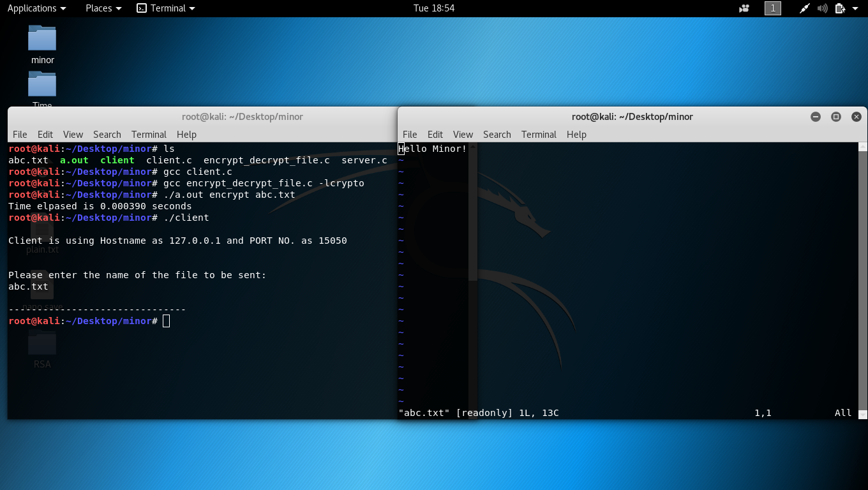Click the battery power icon in top bar

point(840,8)
